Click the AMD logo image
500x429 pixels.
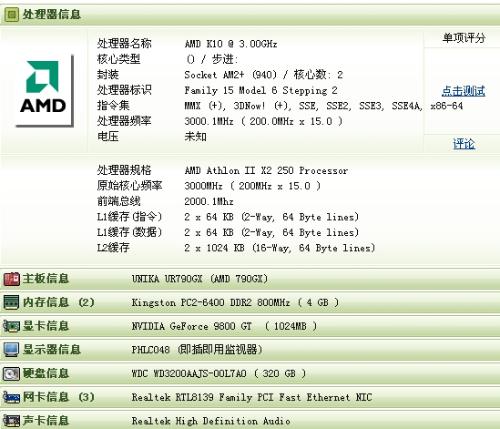pyautogui.click(x=44, y=91)
